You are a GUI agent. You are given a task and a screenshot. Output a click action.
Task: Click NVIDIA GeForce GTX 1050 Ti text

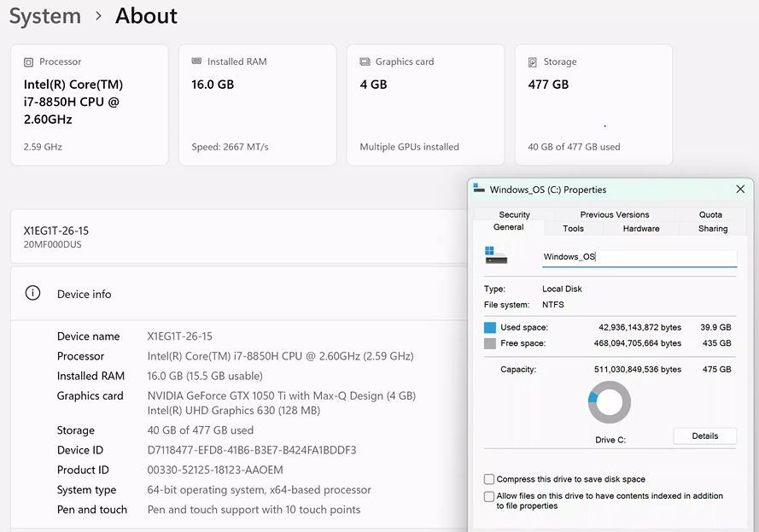(281, 396)
